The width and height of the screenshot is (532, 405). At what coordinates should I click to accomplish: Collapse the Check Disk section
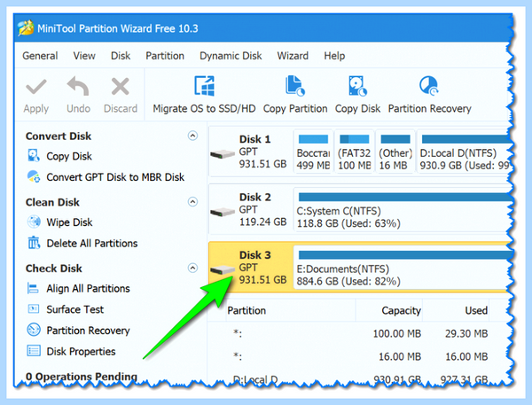[192, 268]
